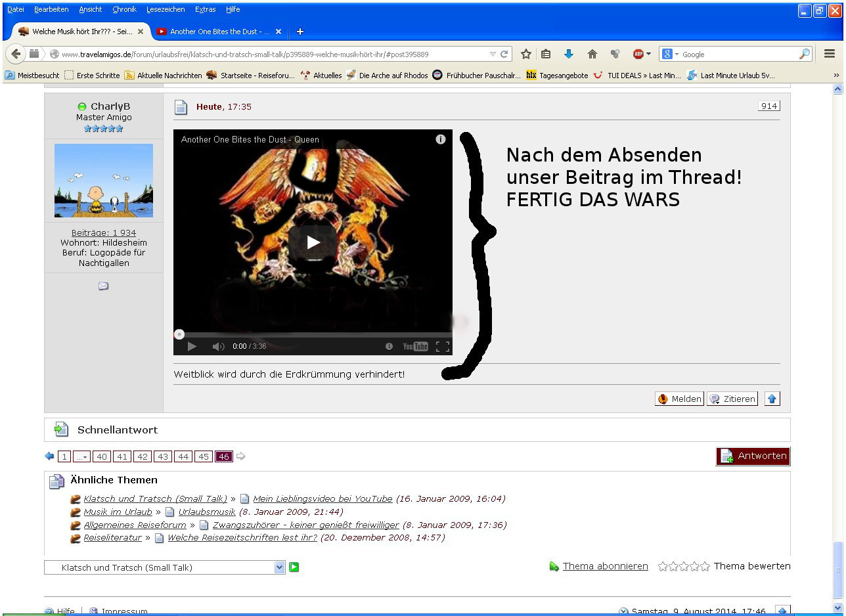The image size is (846, 616).
Task: Click the Firefox home icon
Action: point(592,55)
